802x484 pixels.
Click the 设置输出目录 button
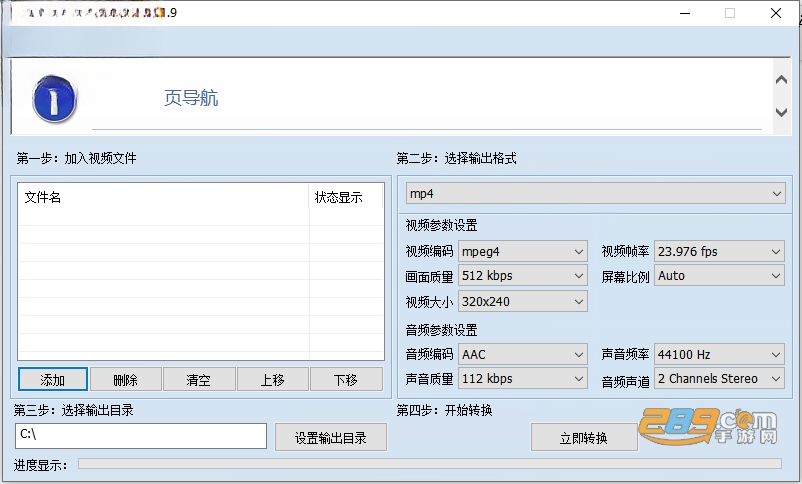[x=330, y=437]
